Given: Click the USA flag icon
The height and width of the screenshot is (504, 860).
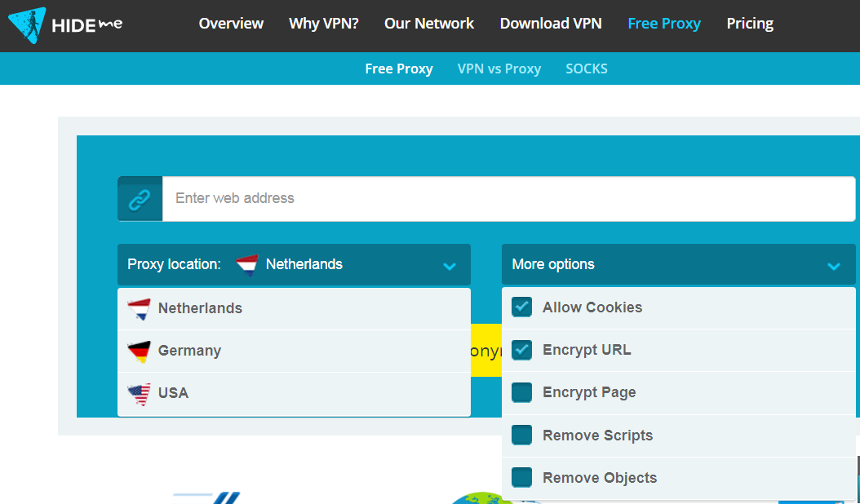Looking at the screenshot, I should click(139, 393).
